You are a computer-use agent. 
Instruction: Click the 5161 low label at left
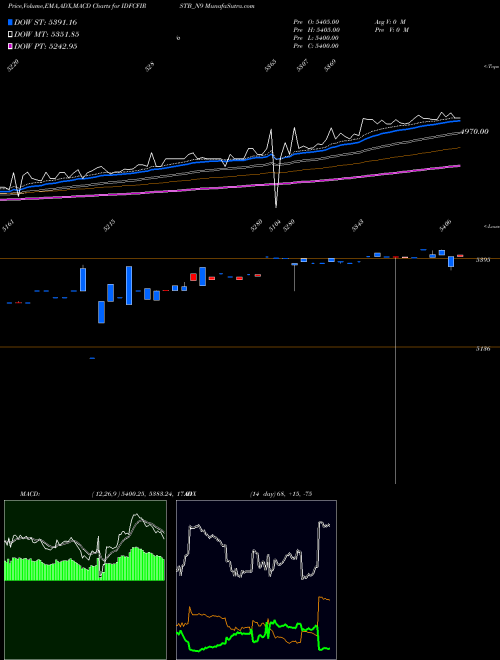pos(8,228)
